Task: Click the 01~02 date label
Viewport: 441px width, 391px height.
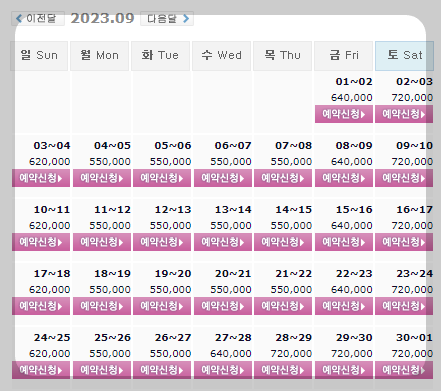Action: (354, 82)
